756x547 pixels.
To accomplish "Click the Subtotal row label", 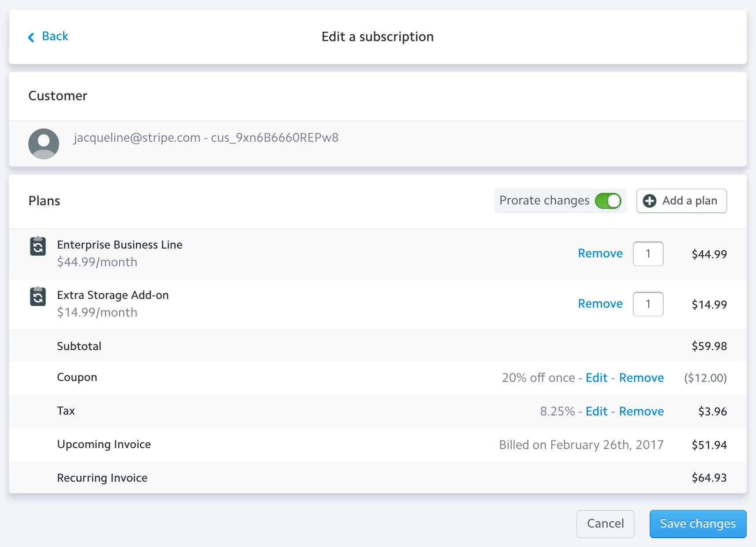I will 79,346.
